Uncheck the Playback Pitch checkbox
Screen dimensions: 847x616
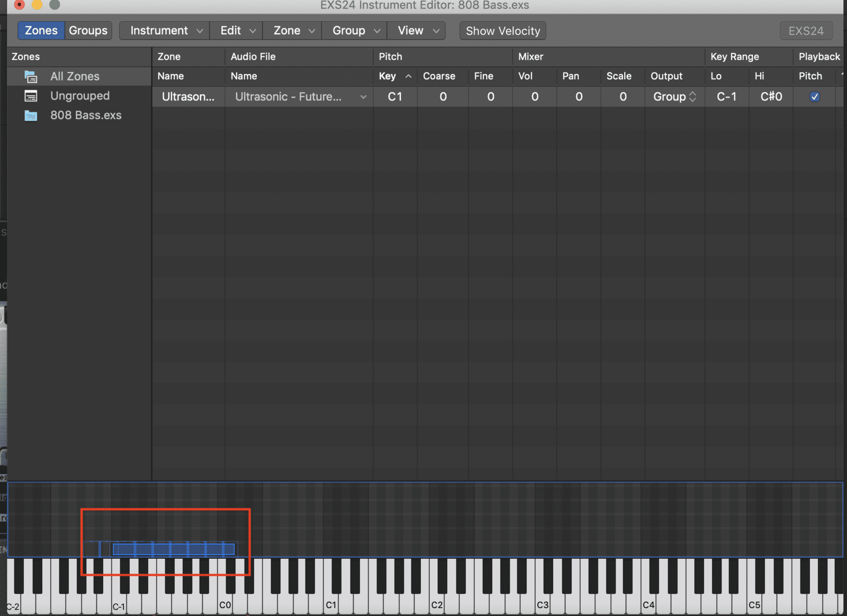815,97
